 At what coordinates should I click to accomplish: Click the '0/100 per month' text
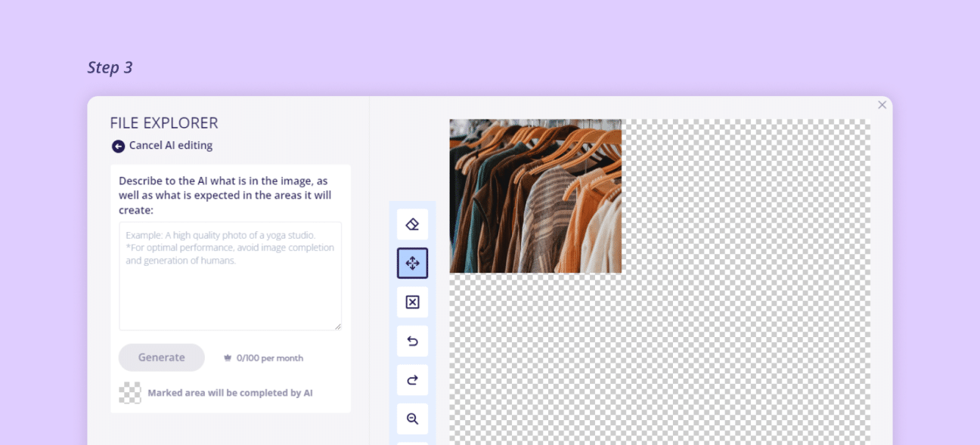pos(270,358)
